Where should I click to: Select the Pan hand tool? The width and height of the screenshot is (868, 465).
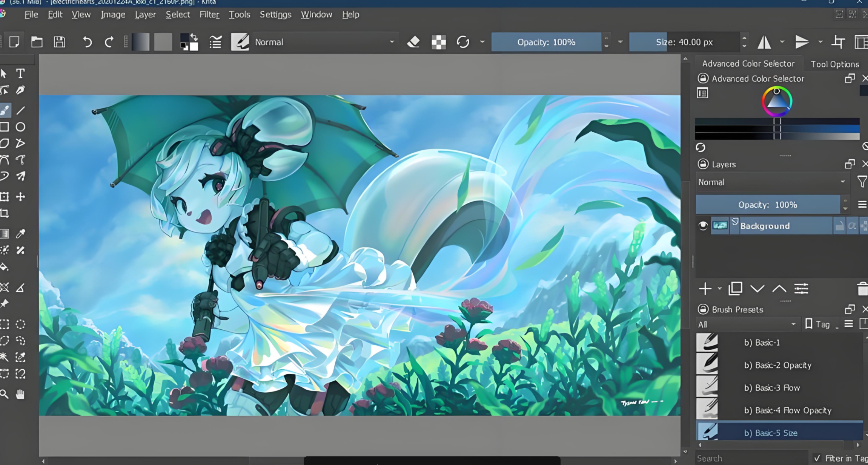click(x=20, y=395)
